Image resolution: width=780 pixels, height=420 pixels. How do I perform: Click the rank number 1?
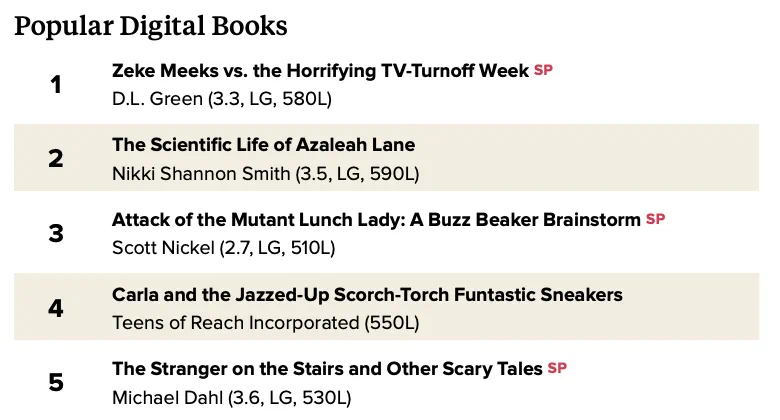point(56,85)
